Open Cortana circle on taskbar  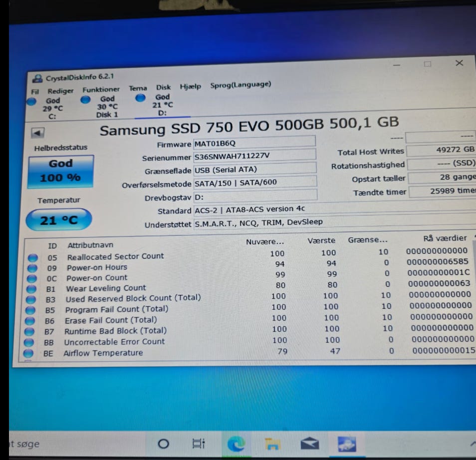(x=164, y=444)
